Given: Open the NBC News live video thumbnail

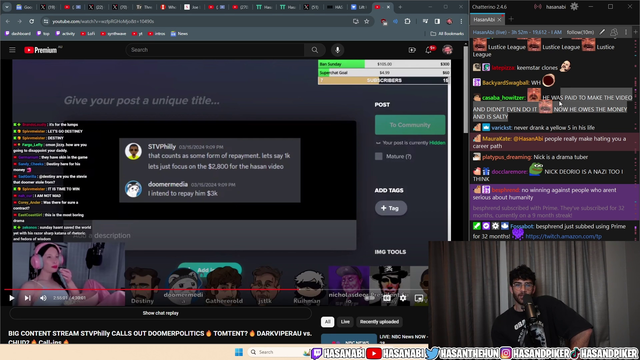Looking at the screenshot, I should [349, 339].
